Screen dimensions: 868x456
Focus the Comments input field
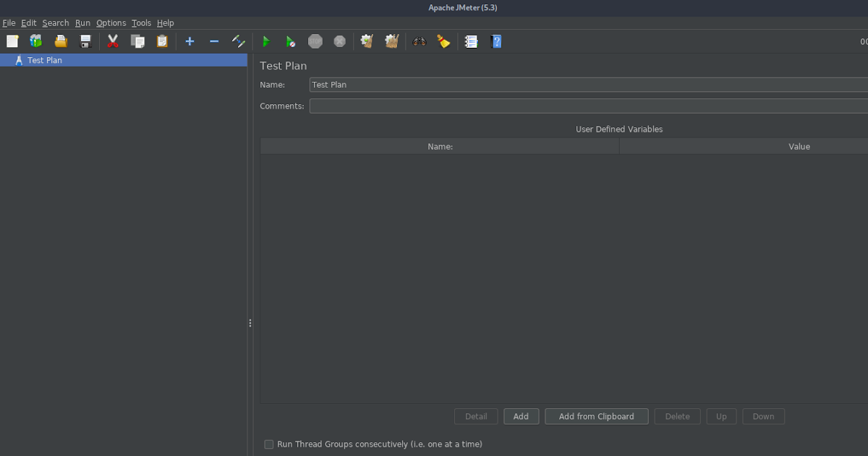(x=589, y=106)
